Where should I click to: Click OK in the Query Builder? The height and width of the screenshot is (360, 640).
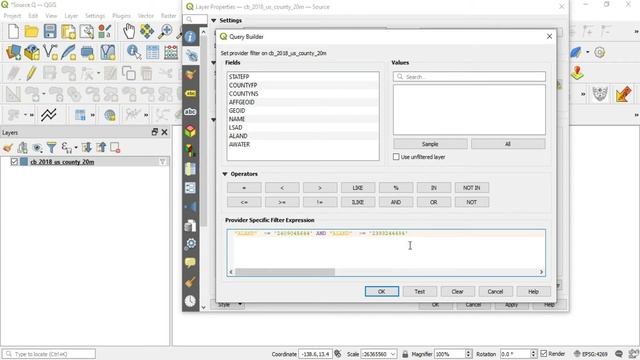pos(382,291)
